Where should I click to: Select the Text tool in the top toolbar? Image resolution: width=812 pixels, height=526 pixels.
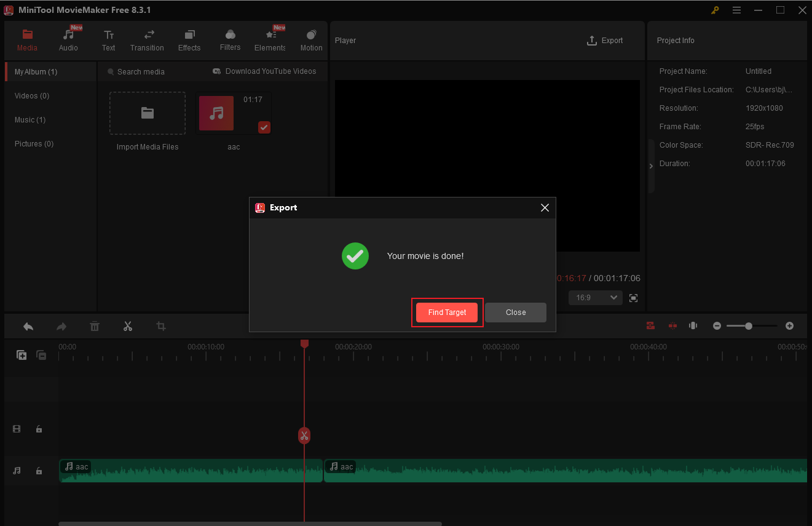pyautogui.click(x=108, y=39)
